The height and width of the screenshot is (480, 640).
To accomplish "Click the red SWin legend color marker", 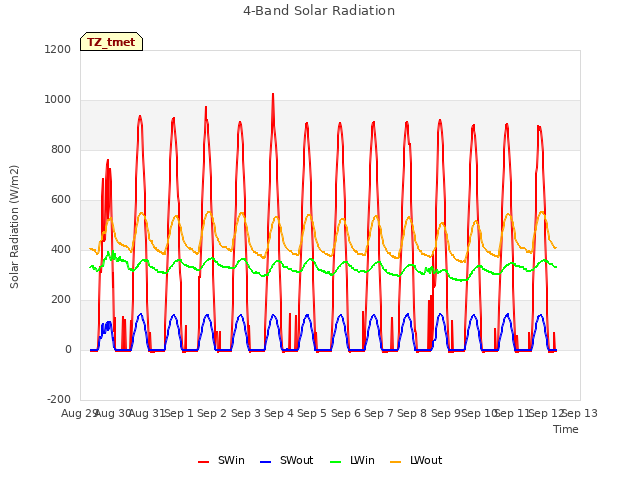I will click(203, 462).
